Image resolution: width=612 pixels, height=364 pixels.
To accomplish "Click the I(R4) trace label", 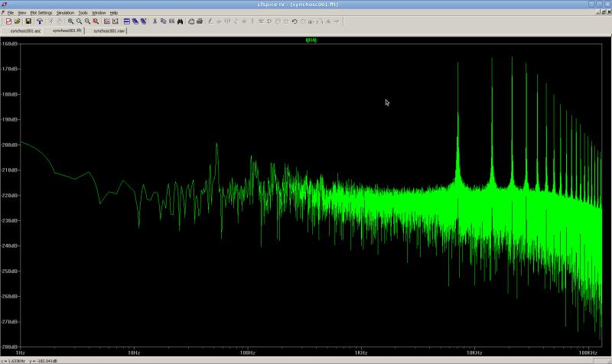I will click(311, 39).
